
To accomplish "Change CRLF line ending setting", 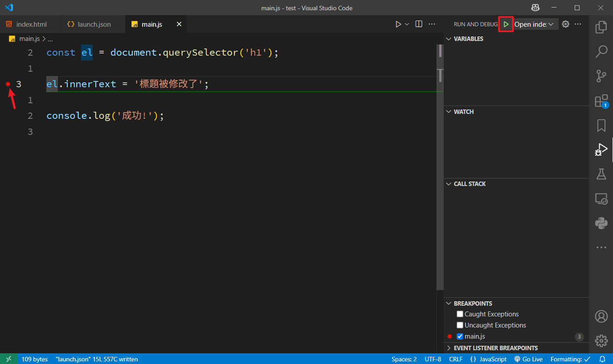I will 456,359.
